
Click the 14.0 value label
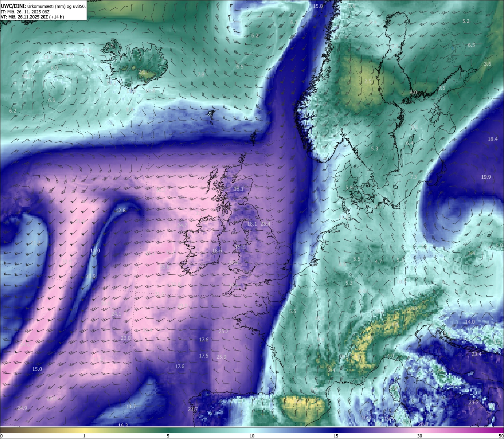(470, 322)
